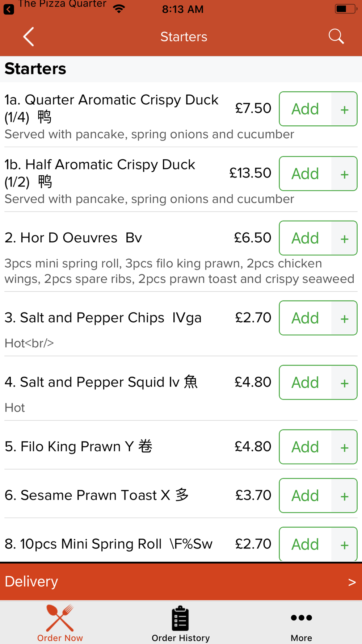Tap plus icon for Salt and Pepper Chips
Image resolution: width=362 pixels, height=644 pixels.
tap(344, 318)
